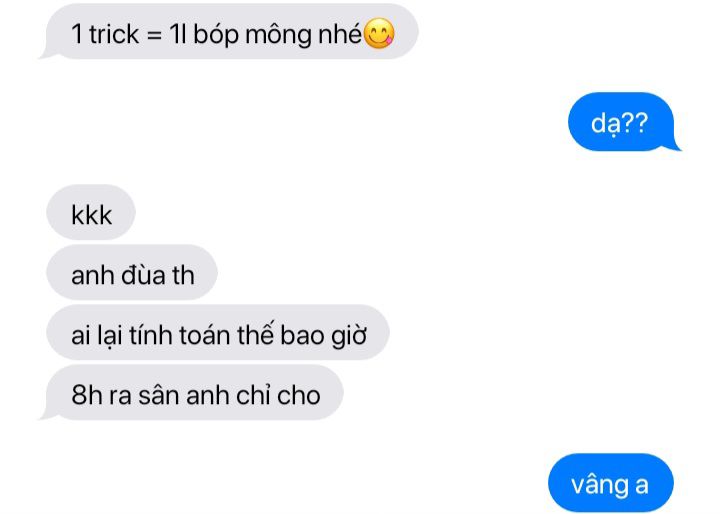Tap the "8h ra sân anh chỉ cho" bubble
The image size is (720, 514).
point(193,393)
